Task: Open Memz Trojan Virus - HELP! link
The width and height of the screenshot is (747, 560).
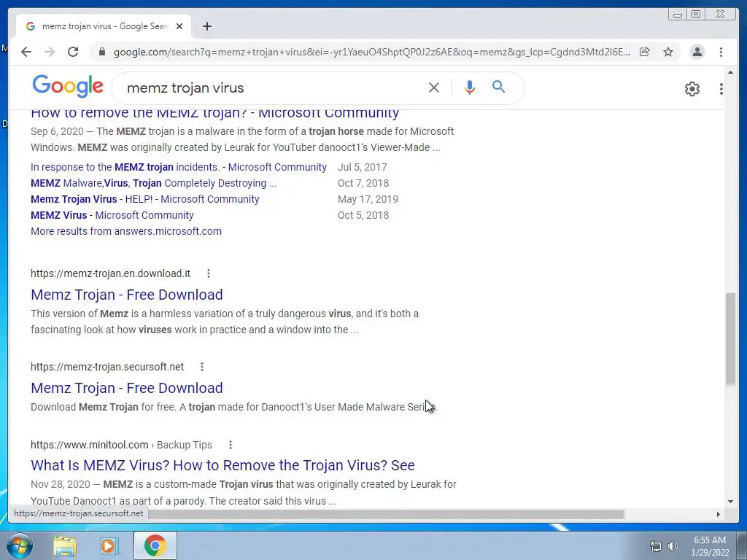Action: [x=145, y=199]
